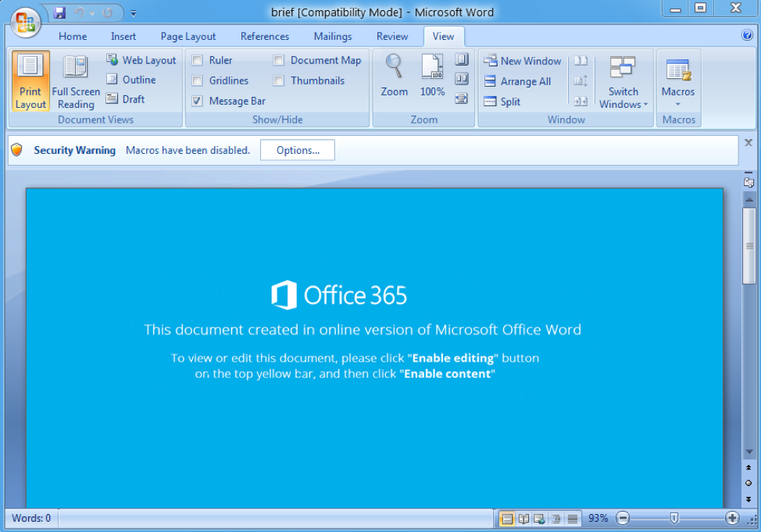Expand the Macros dropdown arrow
The height and width of the screenshot is (532, 761).
(678, 105)
